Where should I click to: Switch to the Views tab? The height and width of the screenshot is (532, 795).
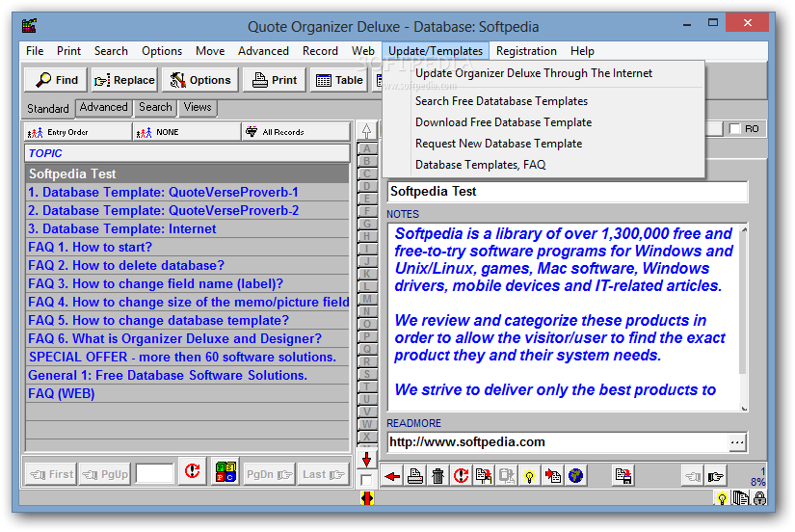click(198, 108)
